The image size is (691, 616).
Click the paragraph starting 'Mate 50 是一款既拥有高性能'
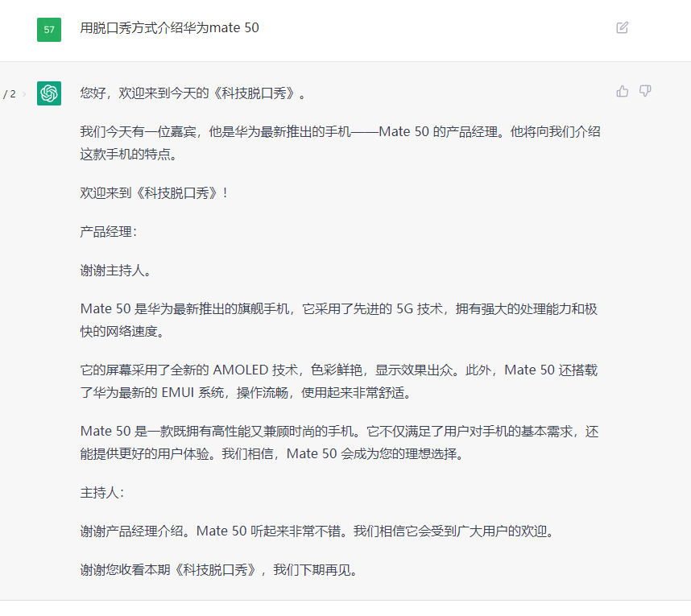[339, 442]
